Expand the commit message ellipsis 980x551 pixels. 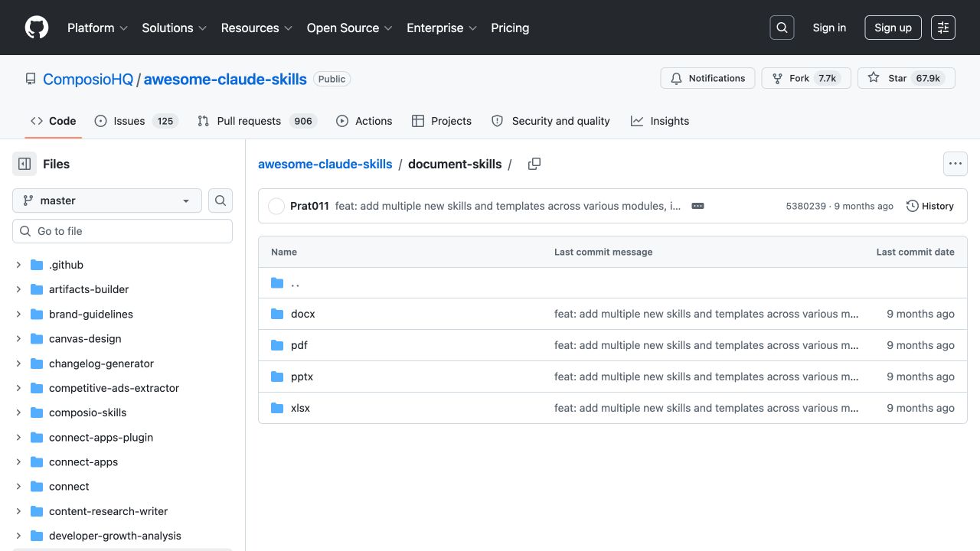pyautogui.click(x=697, y=206)
